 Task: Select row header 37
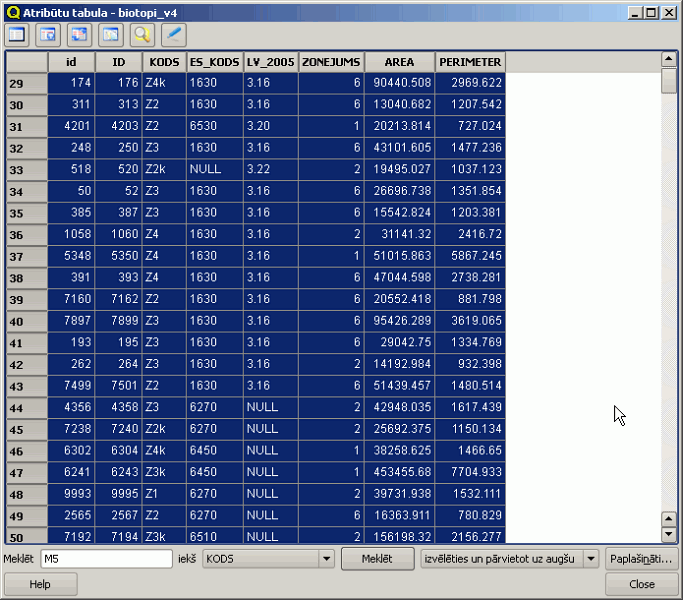(x=27, y=256)
